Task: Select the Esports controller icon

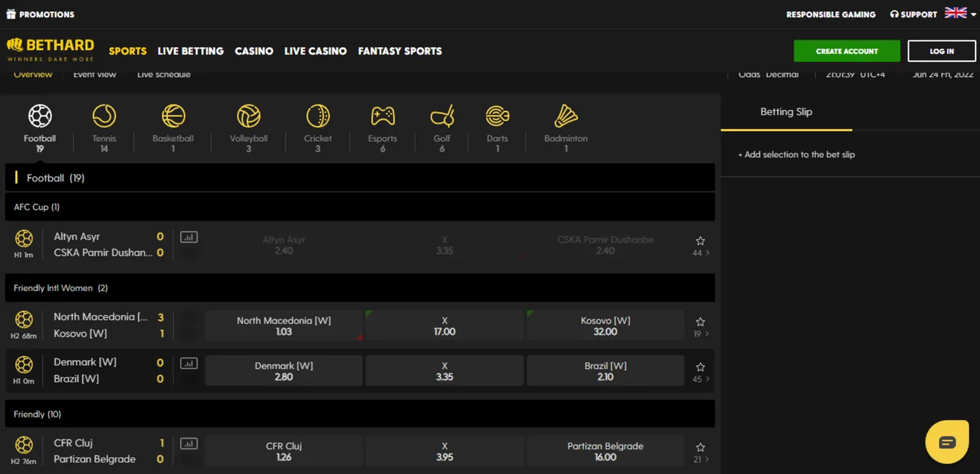Action: pos(383,116)
